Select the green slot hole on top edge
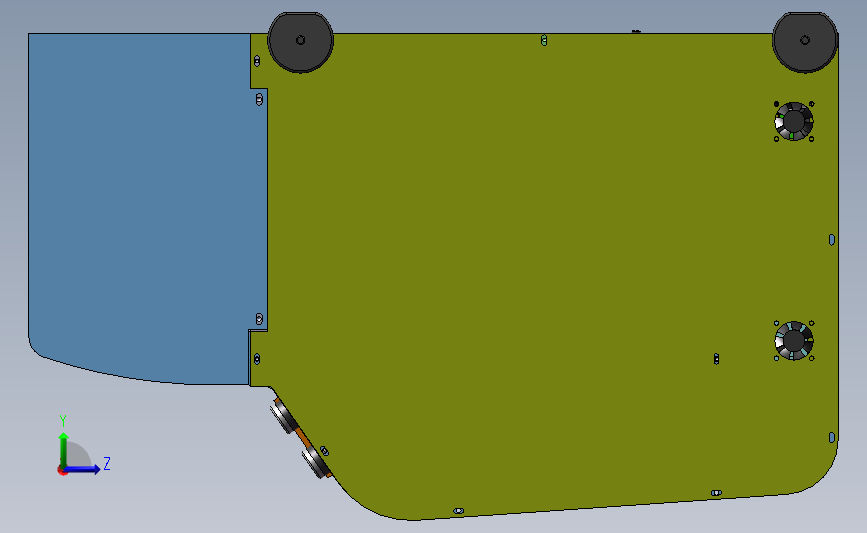Viewport: 867px width, 533px height. coord(544,40)
